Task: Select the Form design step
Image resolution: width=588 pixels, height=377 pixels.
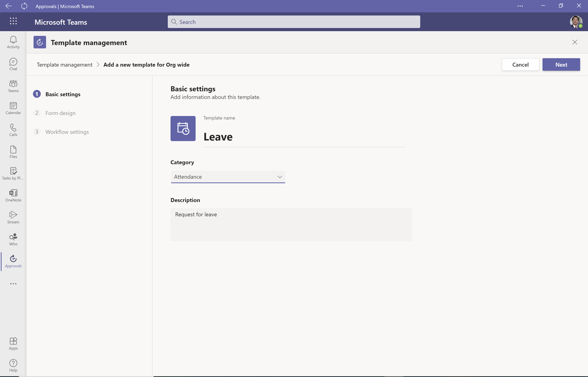Action: click(60, 113)
